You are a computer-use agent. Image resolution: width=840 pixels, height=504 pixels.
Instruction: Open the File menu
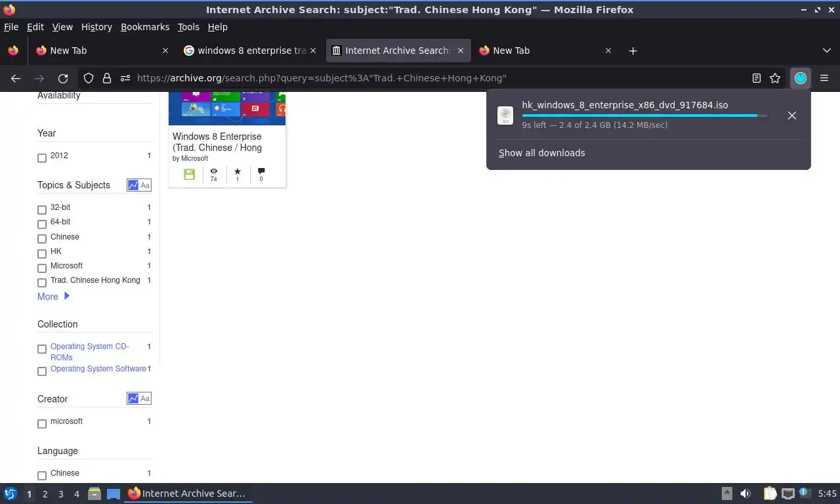(x=11, y=27)
